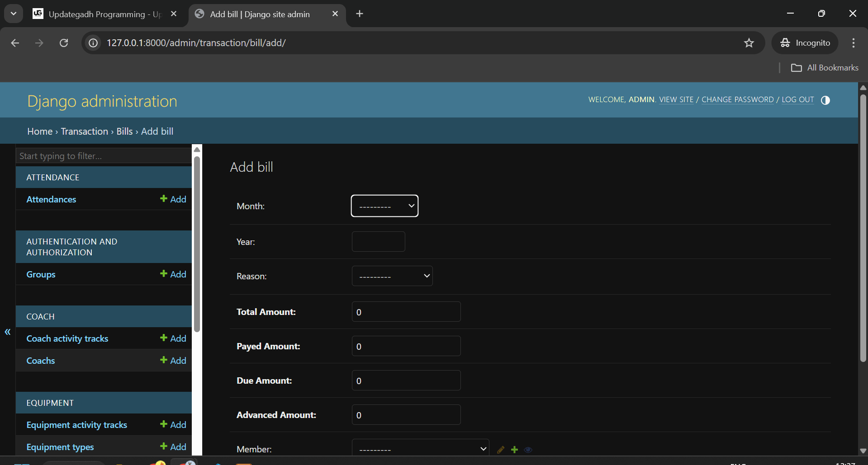Edit the selected member using the pencil icon
Viewport: 868px width, 465px height.
(500, 450)
